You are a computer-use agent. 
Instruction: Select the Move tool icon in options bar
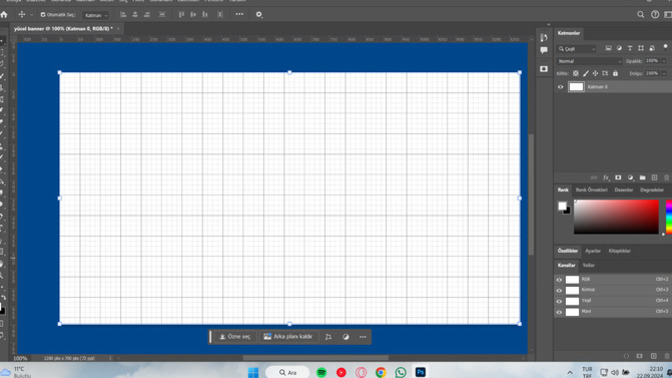[x=21, y=15]
